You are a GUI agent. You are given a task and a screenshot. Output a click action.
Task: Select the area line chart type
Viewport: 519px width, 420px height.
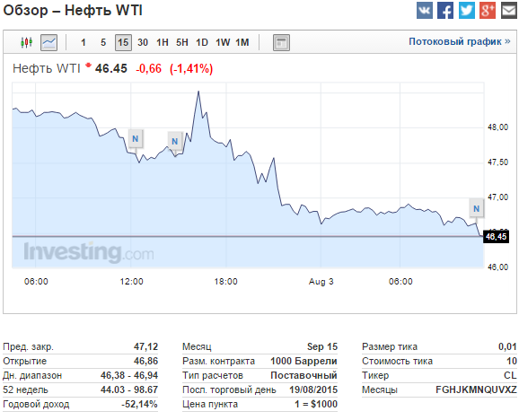49,42
